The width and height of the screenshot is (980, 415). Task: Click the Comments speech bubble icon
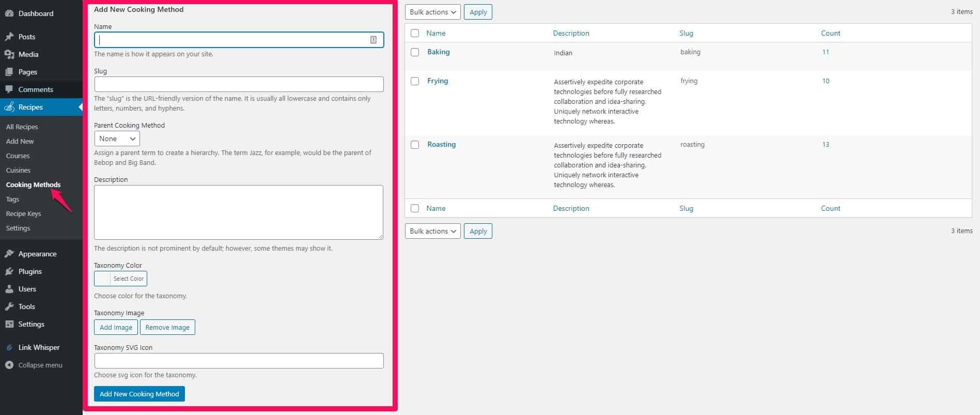tap(9, 89)
